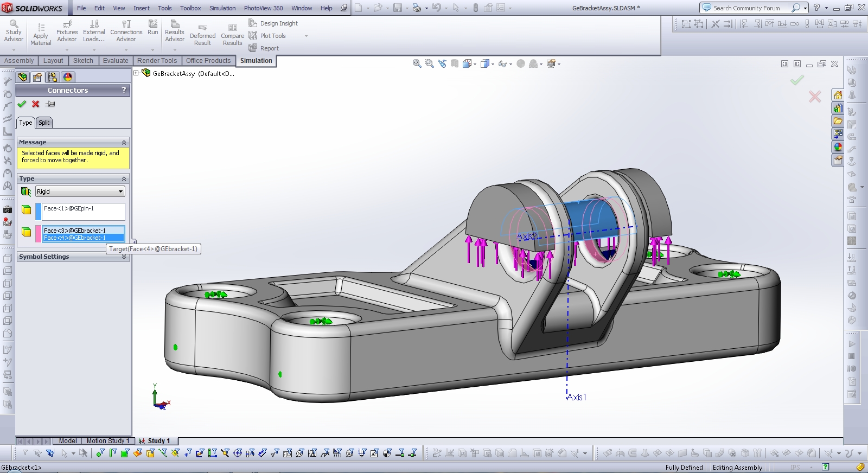This screenshot has width=868, height=473.
Task: Switch to the Model bottom tab
Action: 68,441
